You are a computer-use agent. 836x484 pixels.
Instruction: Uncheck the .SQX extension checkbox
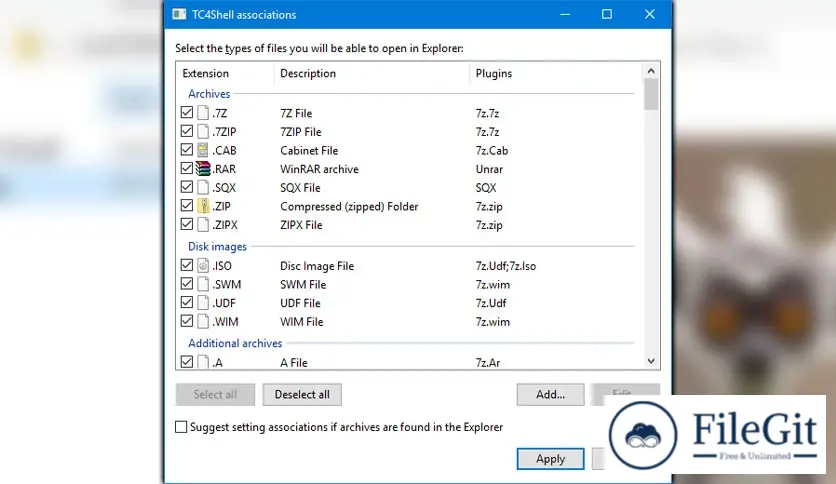tap(187, 187)
